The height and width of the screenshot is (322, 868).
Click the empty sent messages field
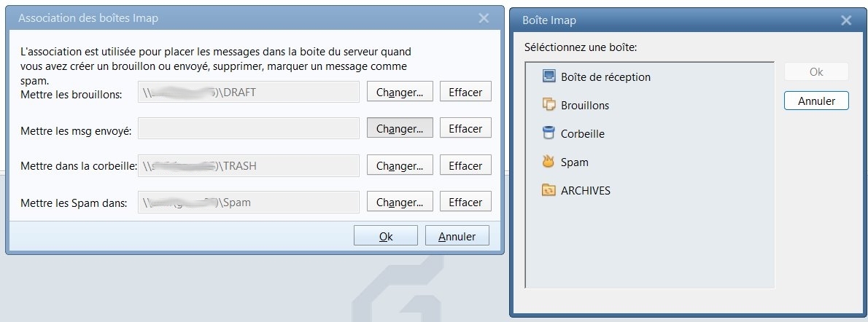248,129
